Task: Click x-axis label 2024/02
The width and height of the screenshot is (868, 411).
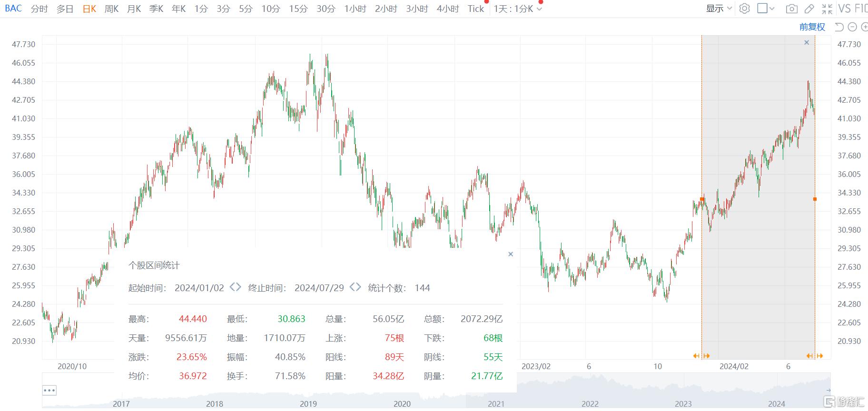Action: coord(734,366)
